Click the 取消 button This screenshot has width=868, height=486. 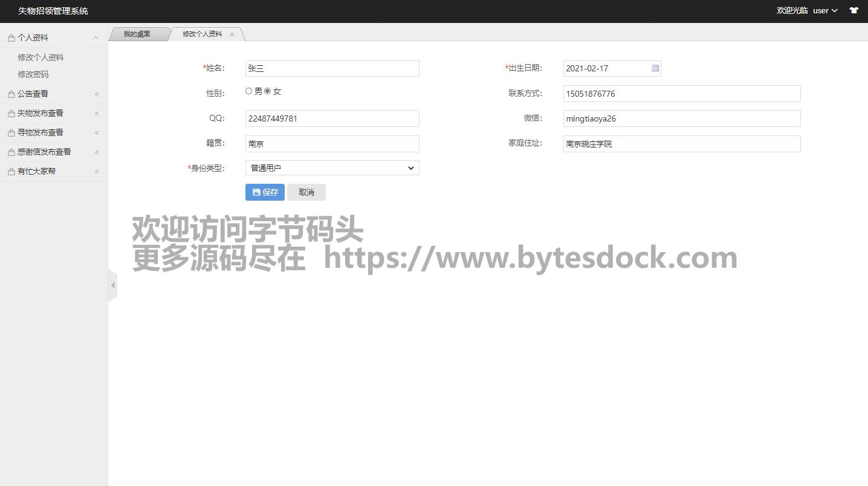click(306, 192)
